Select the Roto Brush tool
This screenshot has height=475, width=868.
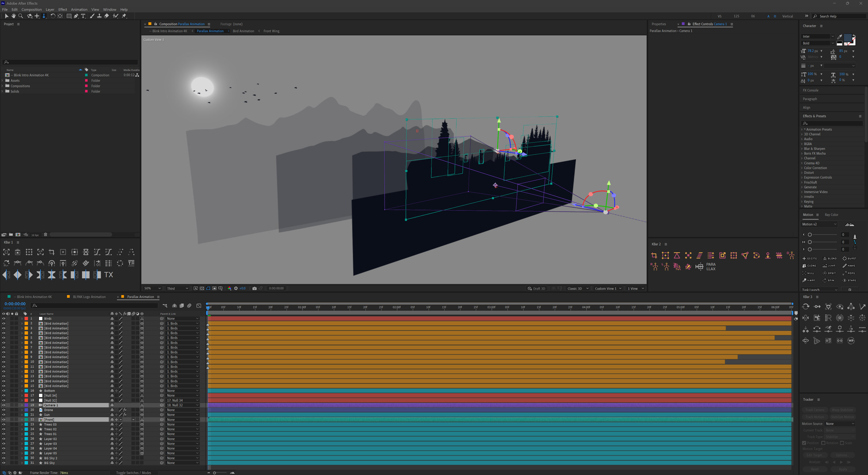pos(115,16)
